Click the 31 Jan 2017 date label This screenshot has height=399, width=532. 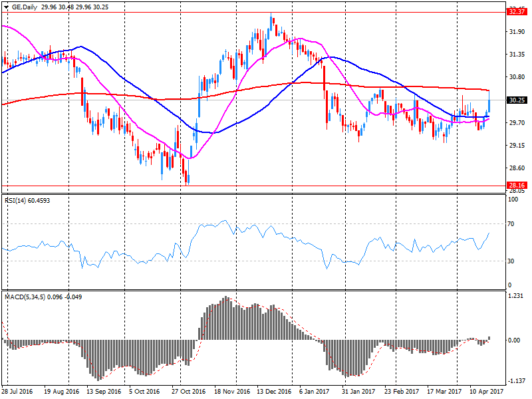tap(358, 392)
